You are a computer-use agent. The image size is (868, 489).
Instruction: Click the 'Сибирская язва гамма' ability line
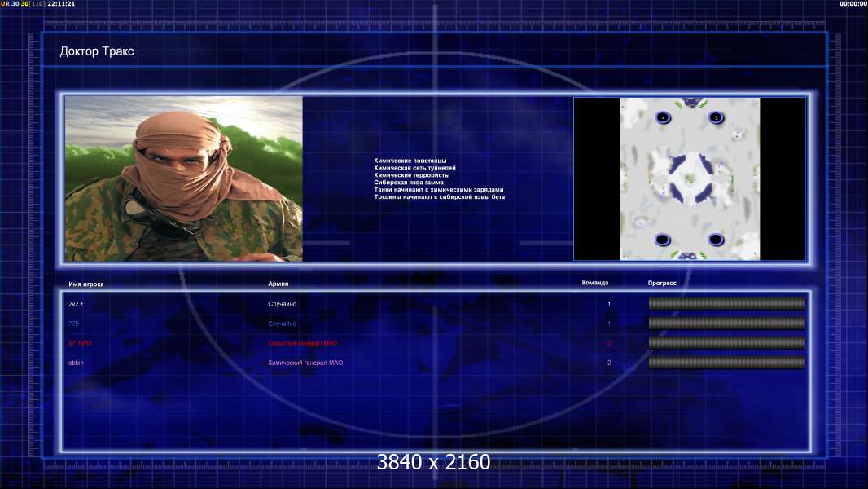(409, 183)
